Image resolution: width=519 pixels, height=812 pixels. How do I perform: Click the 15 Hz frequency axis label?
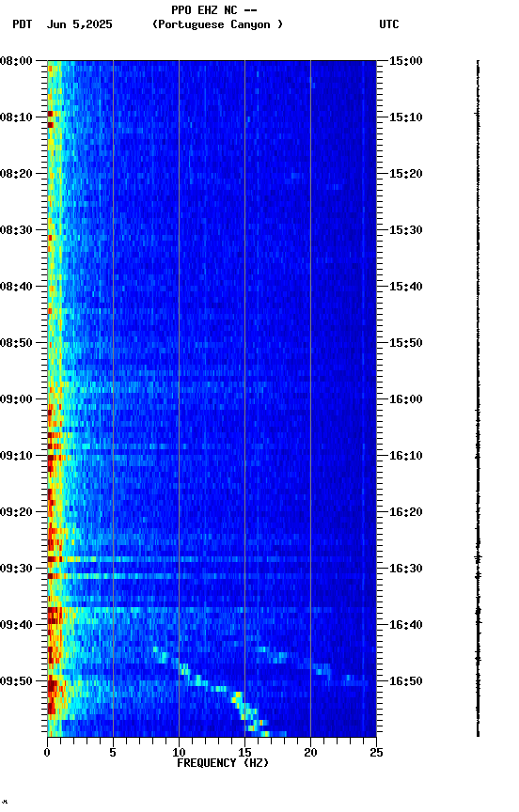click(x=244, y=753)
